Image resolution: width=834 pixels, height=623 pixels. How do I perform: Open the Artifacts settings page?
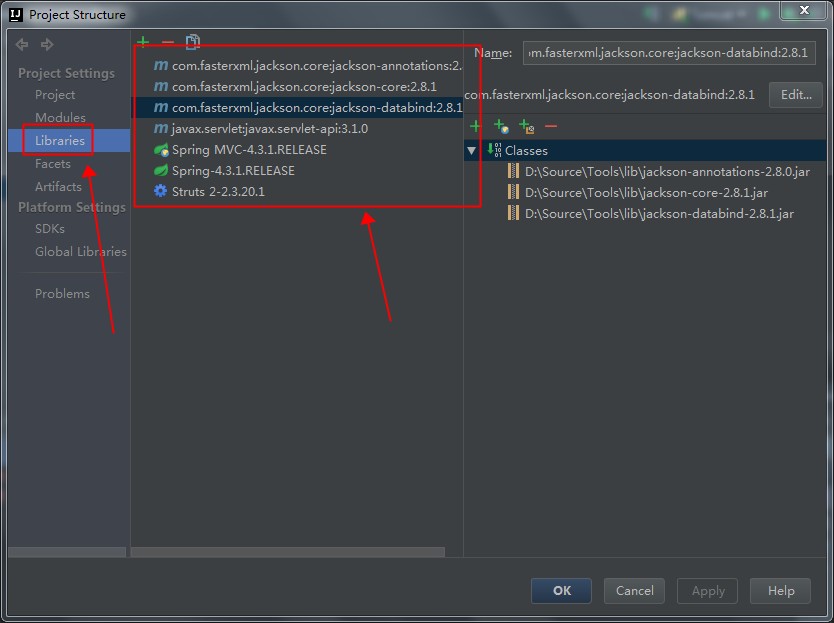pyautogui.click(x=59, y=187)
